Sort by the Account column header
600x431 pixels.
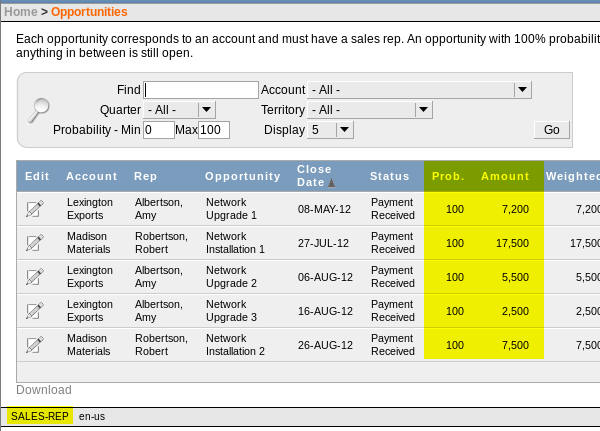[x=91, y=176]
